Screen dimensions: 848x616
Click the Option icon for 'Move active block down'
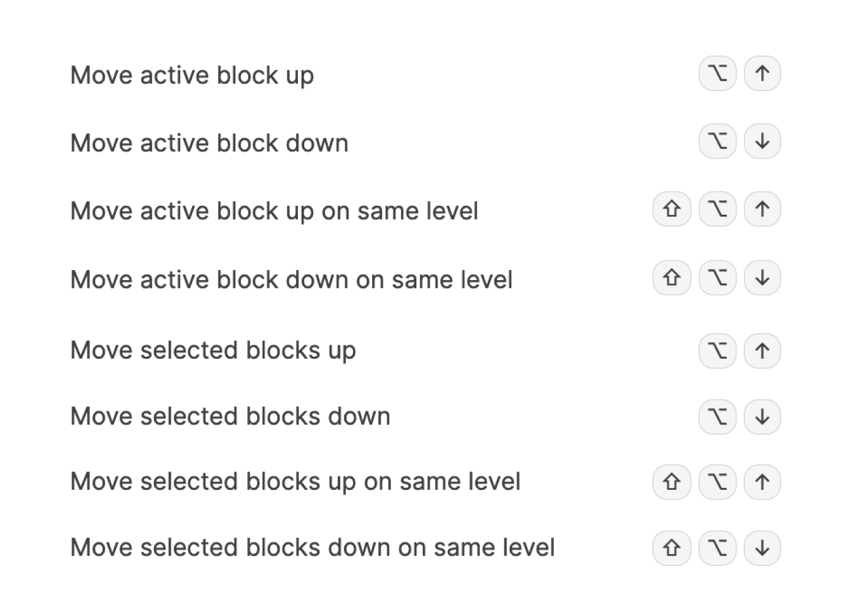717,142
